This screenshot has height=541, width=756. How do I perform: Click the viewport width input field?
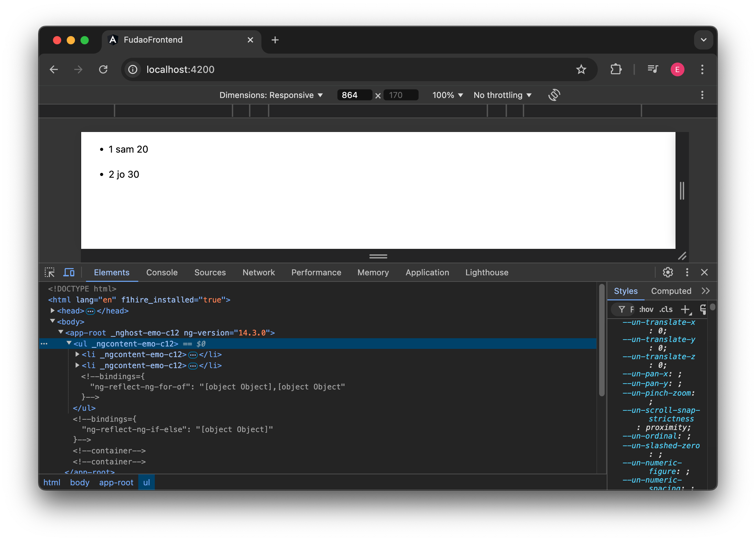point(354,95)
